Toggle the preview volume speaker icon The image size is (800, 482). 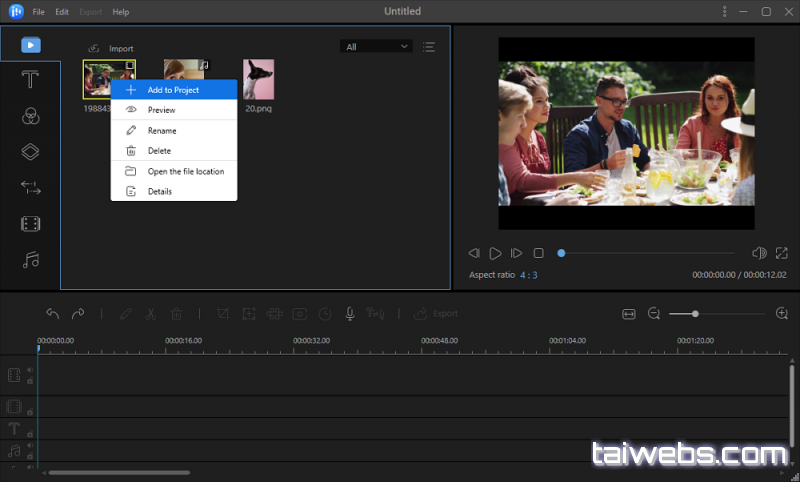(x=759, y=254)
